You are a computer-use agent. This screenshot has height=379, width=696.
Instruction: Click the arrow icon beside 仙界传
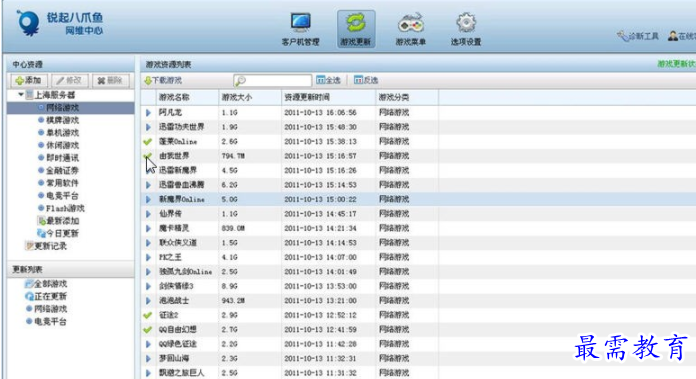[148, 214]
